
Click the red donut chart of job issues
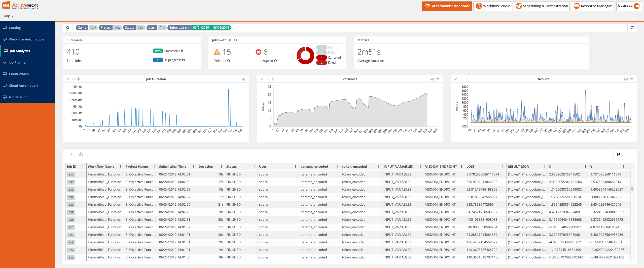point(305,55)
